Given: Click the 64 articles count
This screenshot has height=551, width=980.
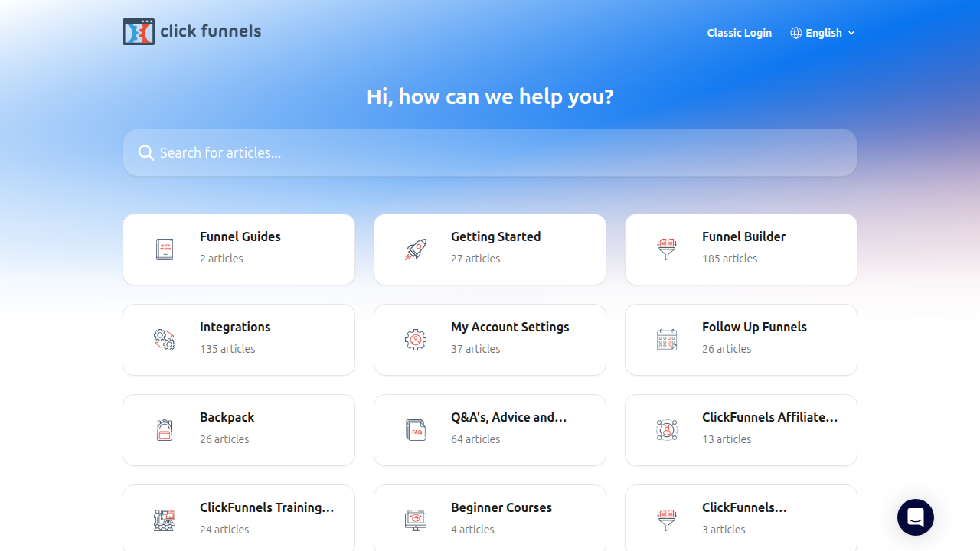Looking at the screenshot, I should [x=475, y=439].
